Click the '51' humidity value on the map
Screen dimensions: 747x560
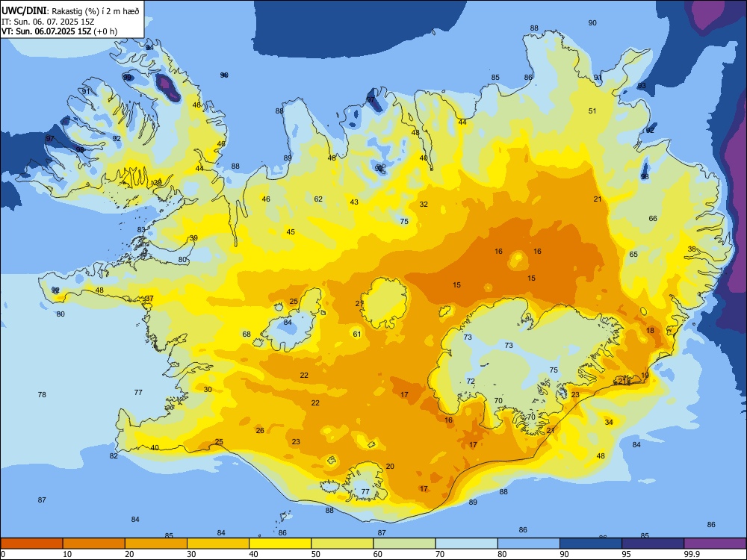click(x=592, y=111)
